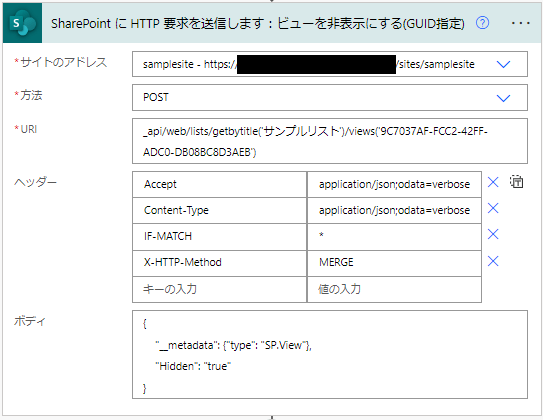The image size is (543, 420).
Task: Edit the Content-Type key field
Action: coord(220,211)
